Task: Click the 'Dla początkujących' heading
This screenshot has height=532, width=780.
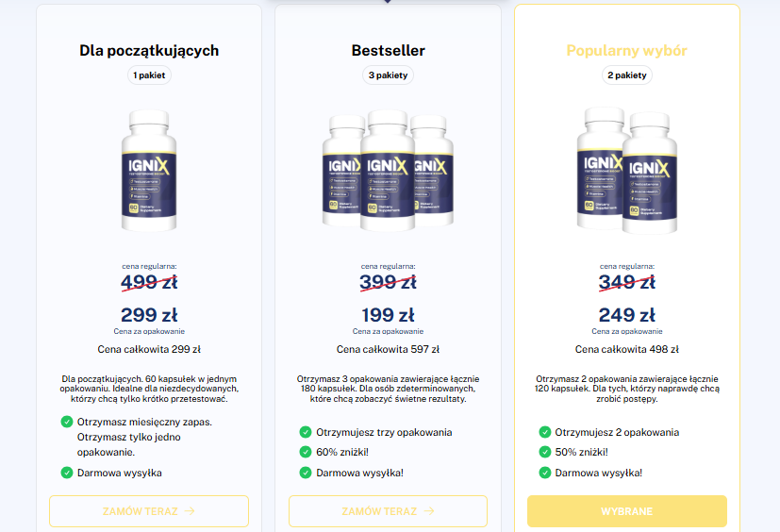Action: point(149,50)
